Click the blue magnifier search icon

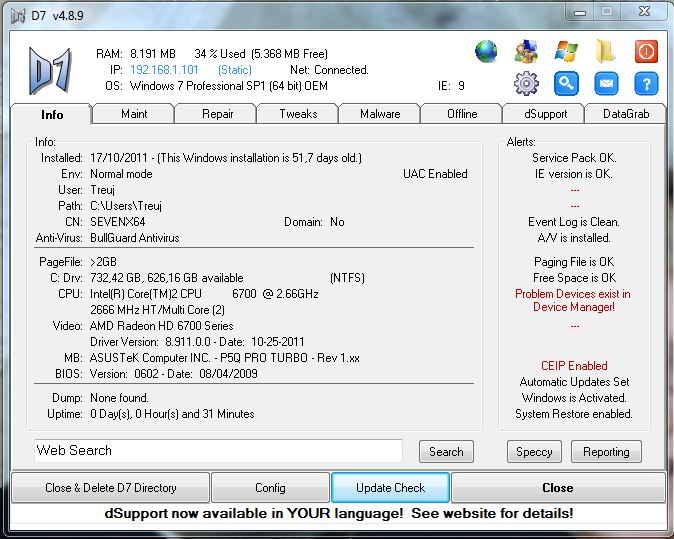click(x=566, y=83)
